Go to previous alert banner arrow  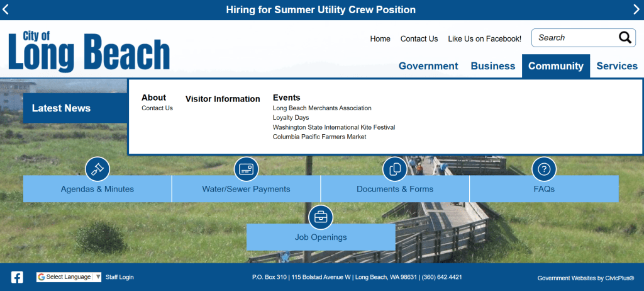coord(6,9)
